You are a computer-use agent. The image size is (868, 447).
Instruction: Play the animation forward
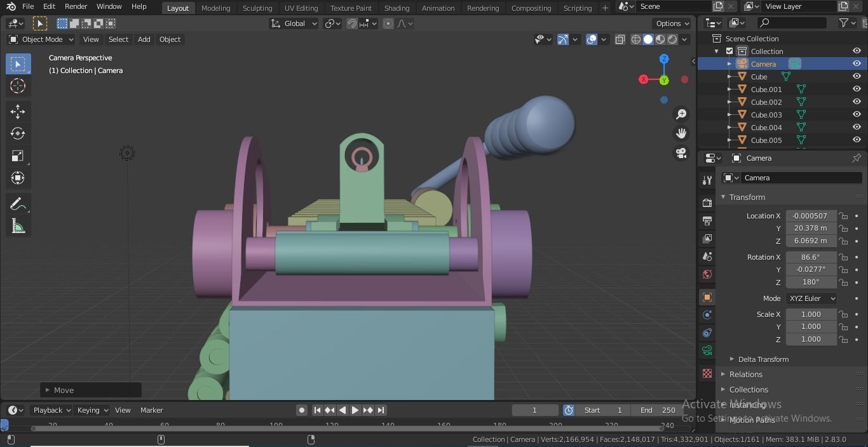[x=355, y=410]
